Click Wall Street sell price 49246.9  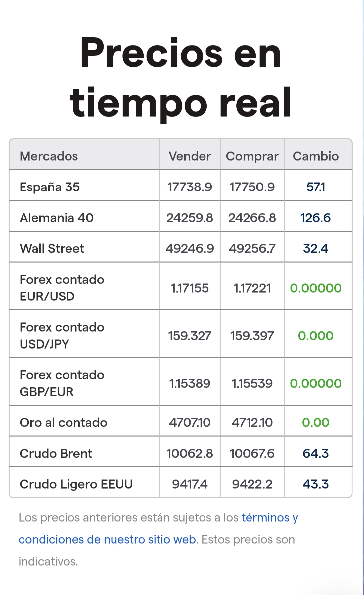[x=190, y=249]
